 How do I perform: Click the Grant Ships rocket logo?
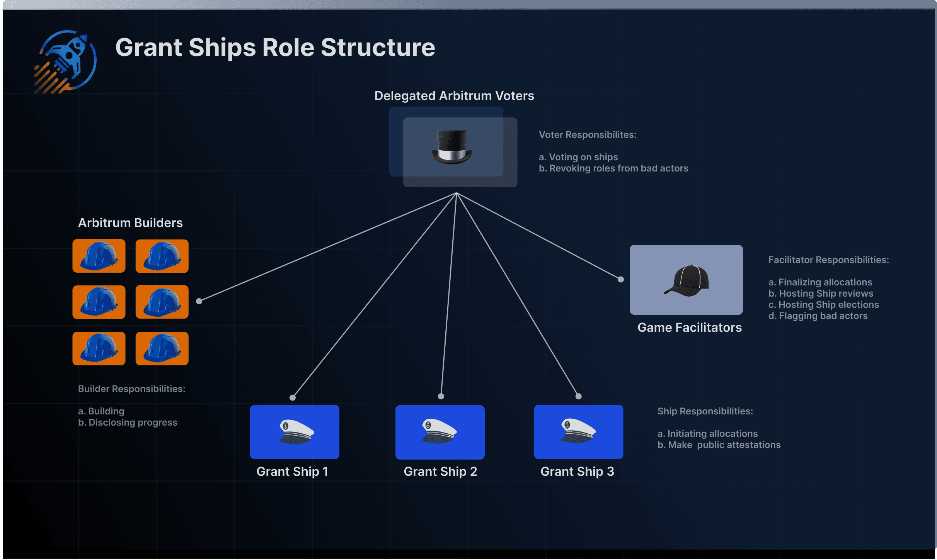click(x=65, y=62)
